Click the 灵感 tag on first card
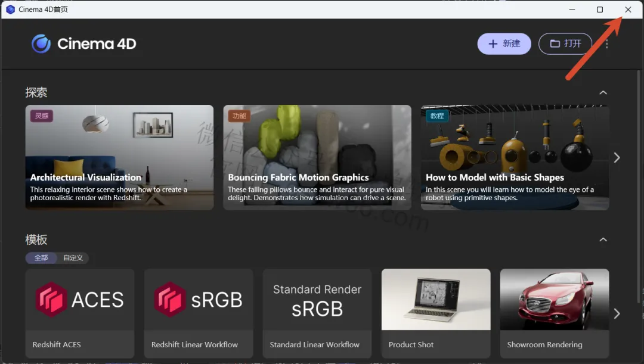 [x=42, y=116]
